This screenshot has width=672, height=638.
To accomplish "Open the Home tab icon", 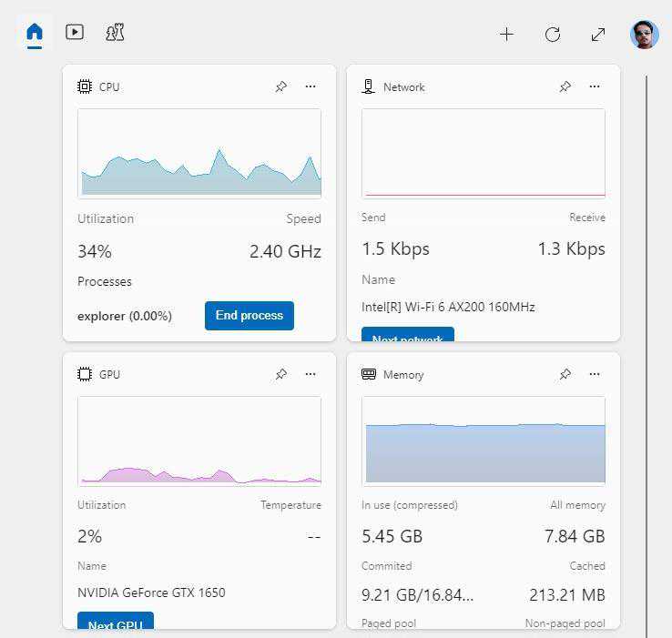I will pos(35,33).
